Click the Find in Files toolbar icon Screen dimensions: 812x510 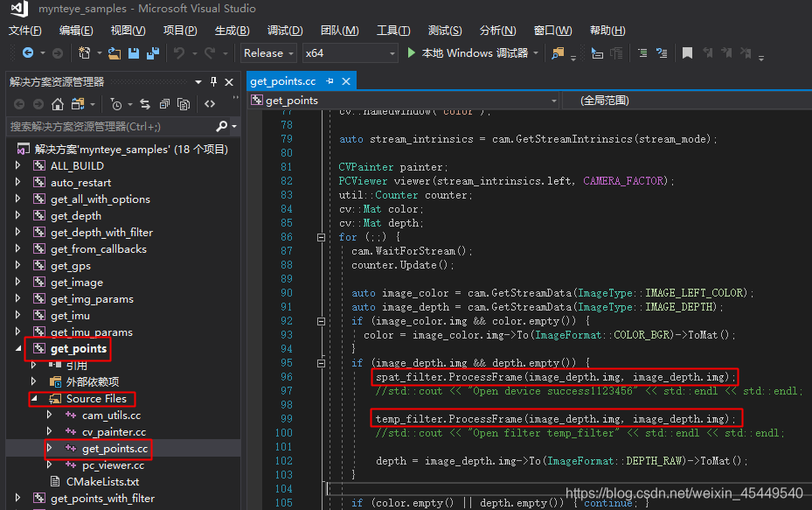[x=558, y=52]
